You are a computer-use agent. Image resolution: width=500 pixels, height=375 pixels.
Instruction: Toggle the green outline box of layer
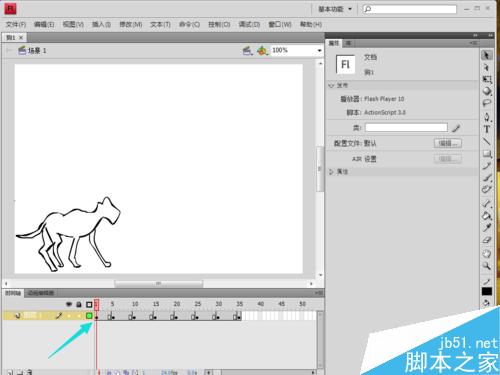89,315
